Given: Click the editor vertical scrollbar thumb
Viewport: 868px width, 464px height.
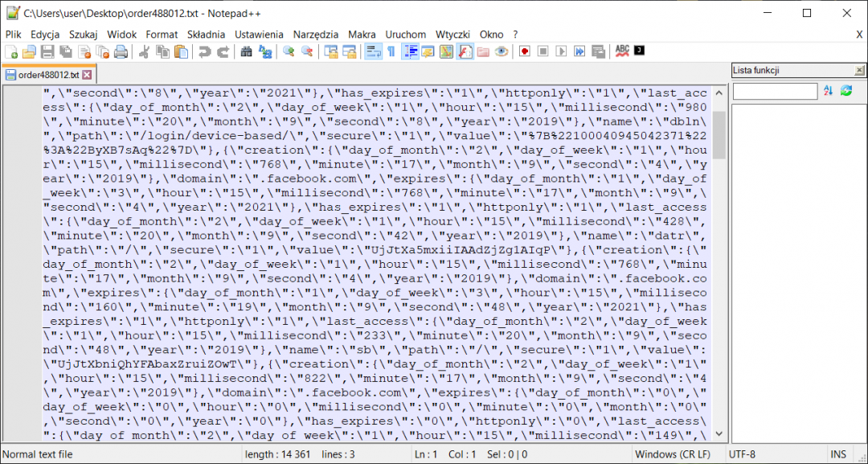Looking at the screenshot, I should coord(719,134).
